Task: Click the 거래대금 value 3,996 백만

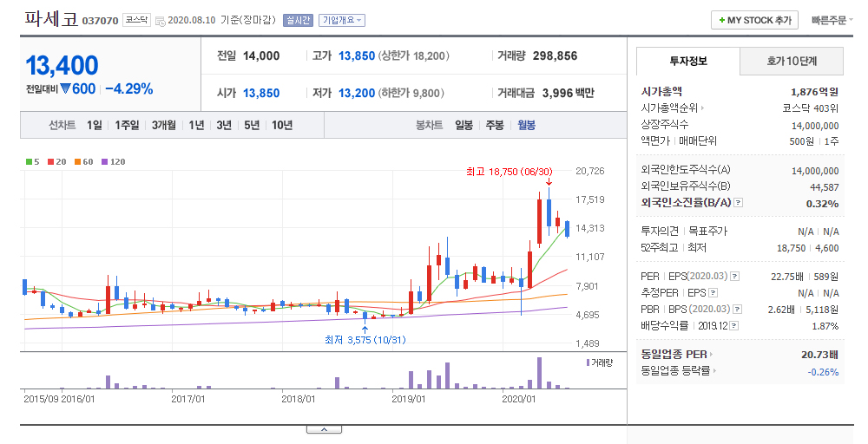Action: (x=568, y=93)
